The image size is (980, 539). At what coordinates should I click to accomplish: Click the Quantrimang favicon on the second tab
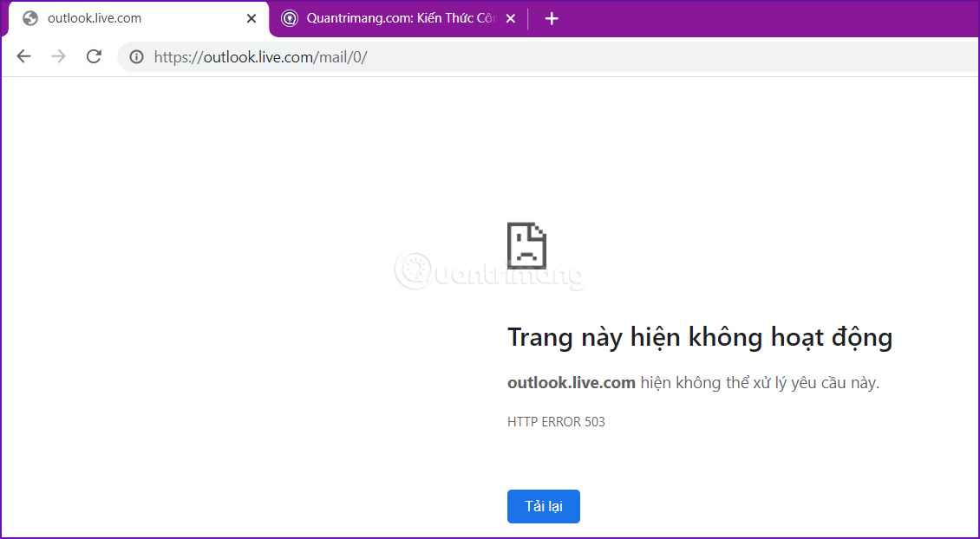(x=289, y=17)
